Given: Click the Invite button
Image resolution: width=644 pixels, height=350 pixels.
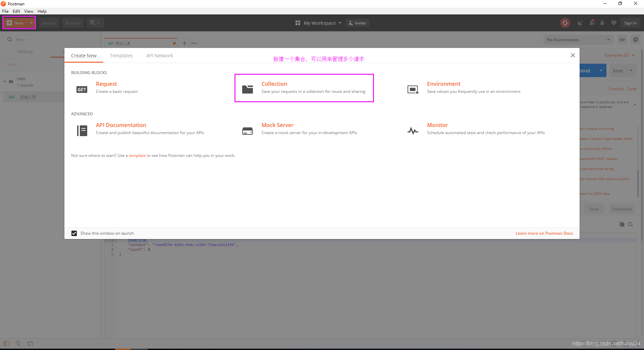Looking at the screenshot, I should [x=357, y=23].
